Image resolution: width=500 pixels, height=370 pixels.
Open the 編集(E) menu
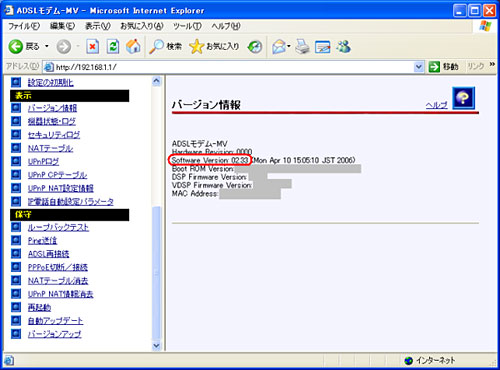pyautogui.click(x=62, y=26)
